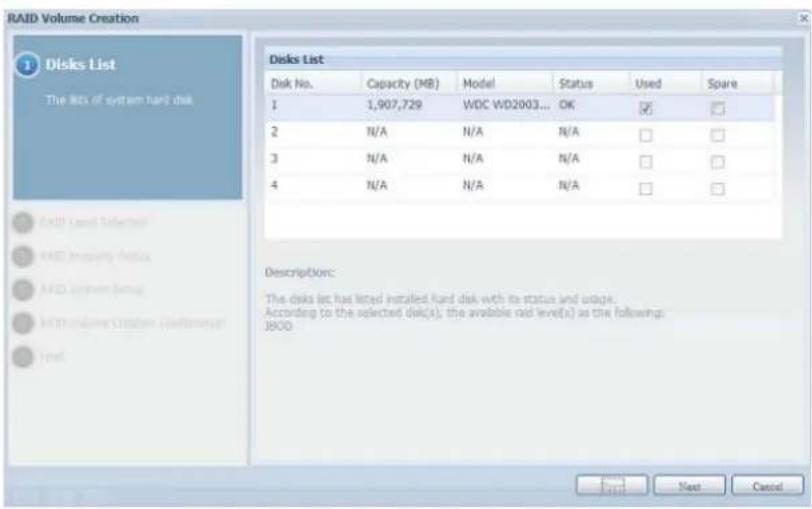Sort by Model column header
This screenshot has width=812, height=509.
coord(505,83)
